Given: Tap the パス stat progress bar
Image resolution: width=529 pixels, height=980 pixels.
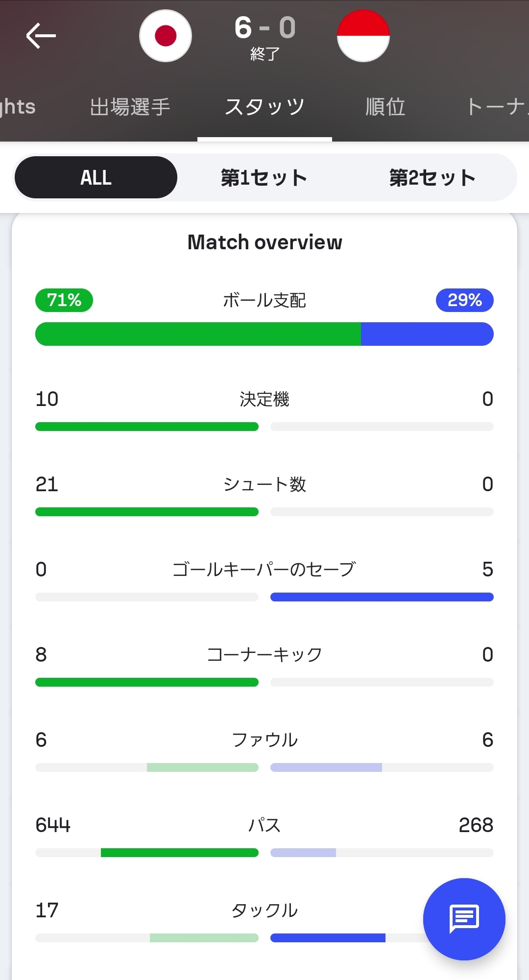Looking at the screenshot, I should pos(264,853).
